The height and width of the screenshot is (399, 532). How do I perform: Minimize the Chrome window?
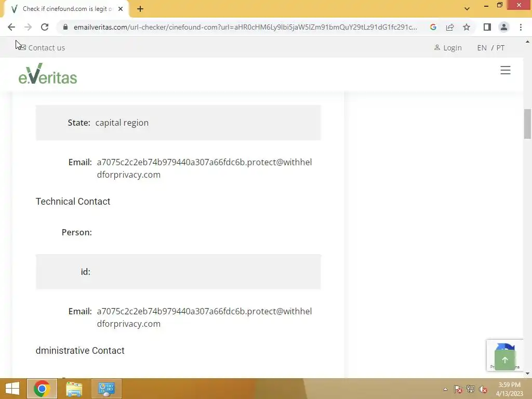[486, 5]
